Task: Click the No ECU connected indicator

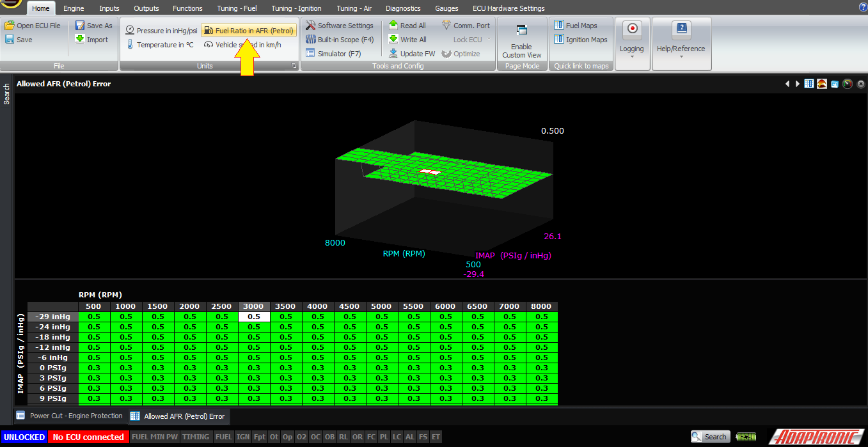Action: click(x=88, y=437)
